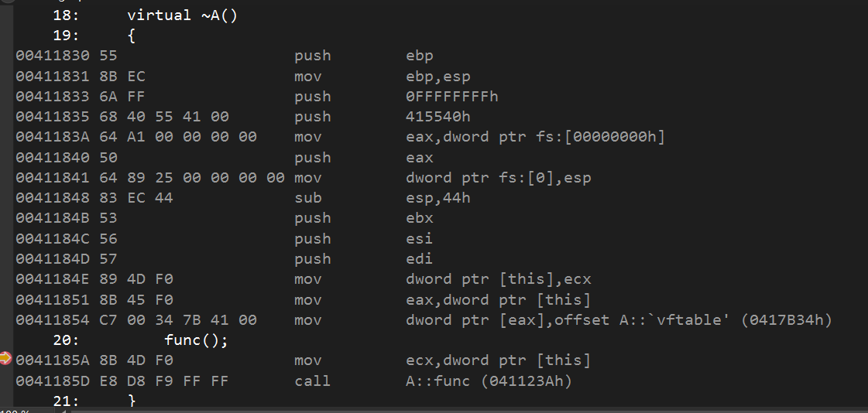The image size is (868, 413).
Task: Click the push edi instruction
Action: pyautogui.click(x=363, y=259)
